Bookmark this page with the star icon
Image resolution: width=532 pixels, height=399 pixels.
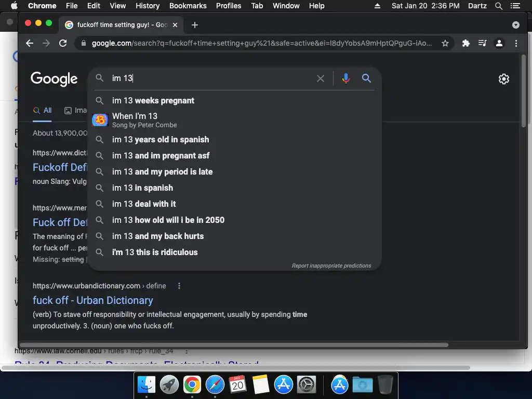point(445,43)
